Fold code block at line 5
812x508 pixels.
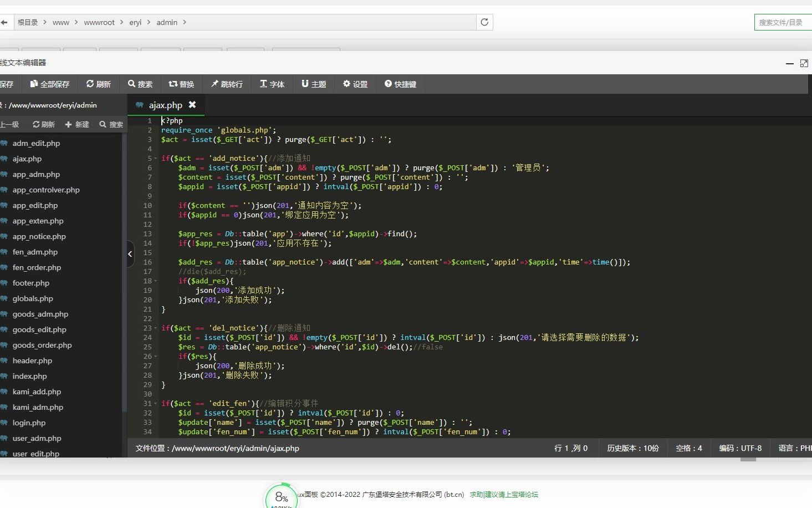tap(156, 159)
